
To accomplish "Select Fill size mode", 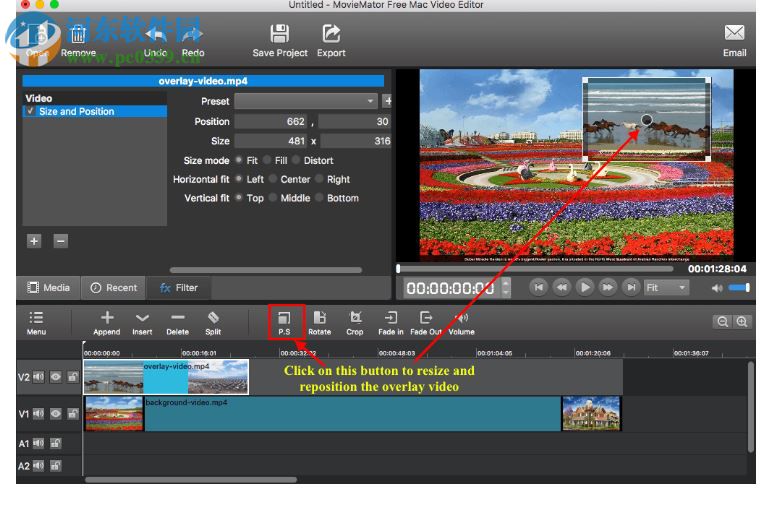I will pos(267,160).
